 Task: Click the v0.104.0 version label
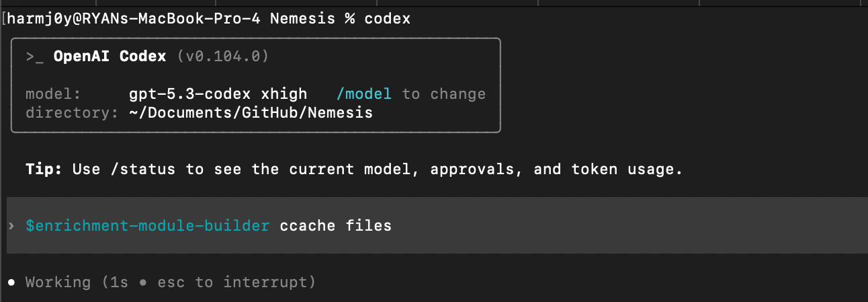pyautogui.click(x=223, y=56)
